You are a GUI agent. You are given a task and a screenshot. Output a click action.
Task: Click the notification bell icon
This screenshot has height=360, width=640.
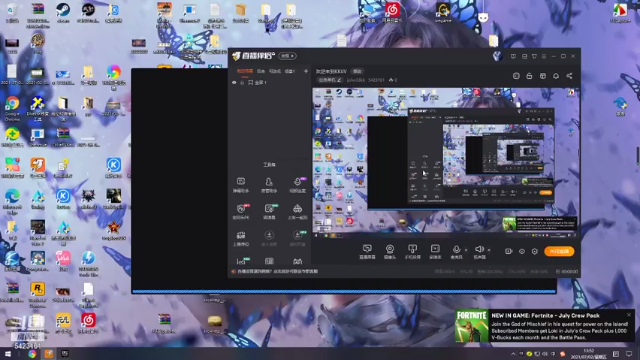tap(556, 76)
